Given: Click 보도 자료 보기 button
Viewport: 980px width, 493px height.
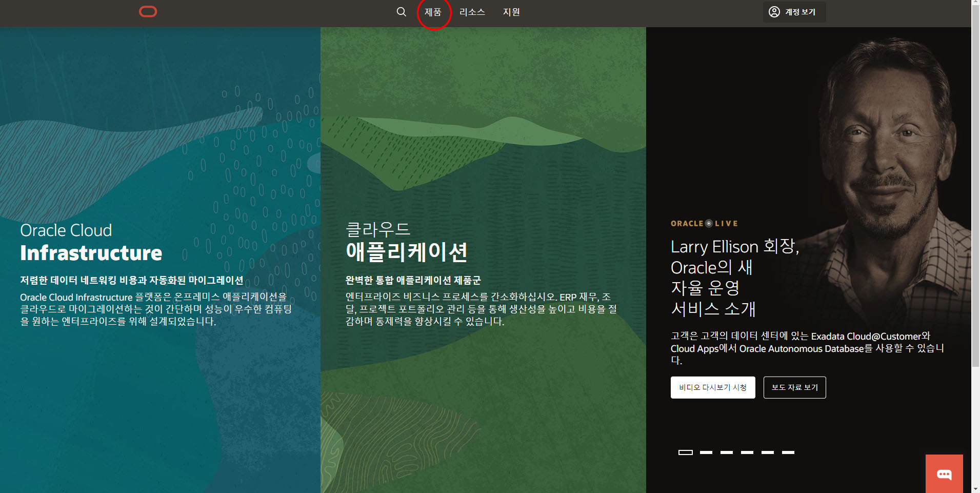Looking at the screenshot, I should 794,387.
